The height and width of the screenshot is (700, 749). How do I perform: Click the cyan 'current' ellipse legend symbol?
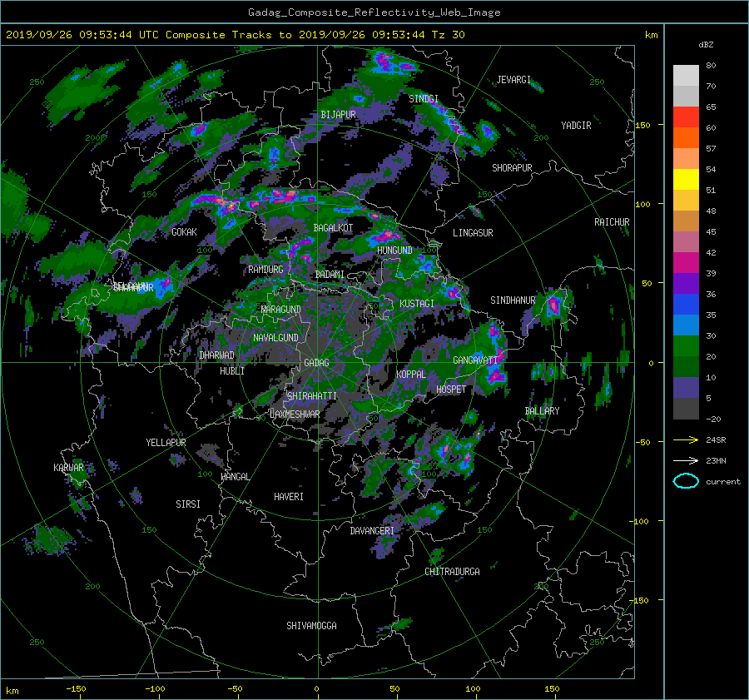686,481
